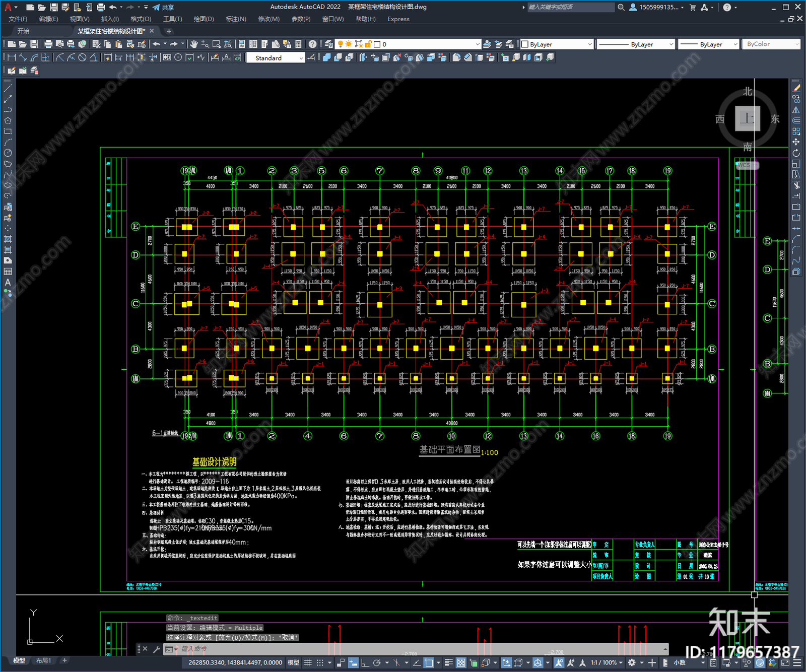Image resolution: width=806 pixels, height=672 pixels.
Task: Open the Plot print icon
Action: [x=48, y=44]
